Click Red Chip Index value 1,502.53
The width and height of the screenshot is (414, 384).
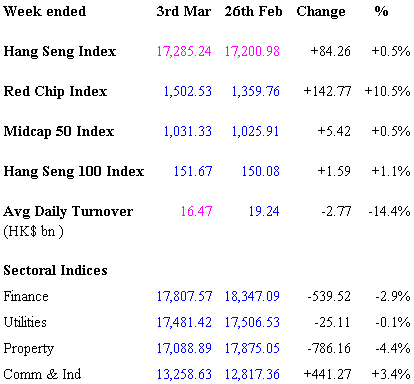pyautogui.click(x=188, y=91)
